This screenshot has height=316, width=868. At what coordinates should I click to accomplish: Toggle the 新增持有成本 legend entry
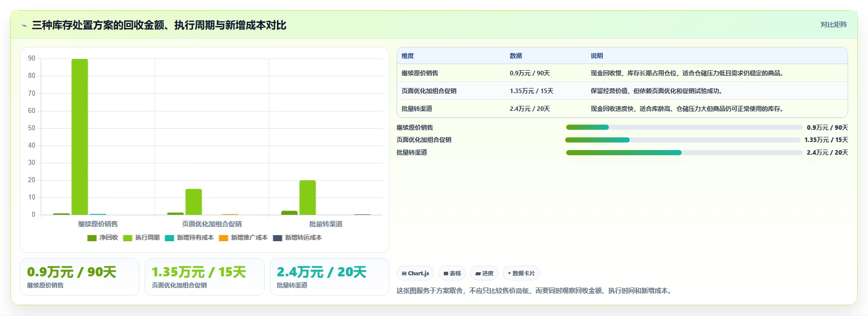pyautogui.click(x=189, y=238)
